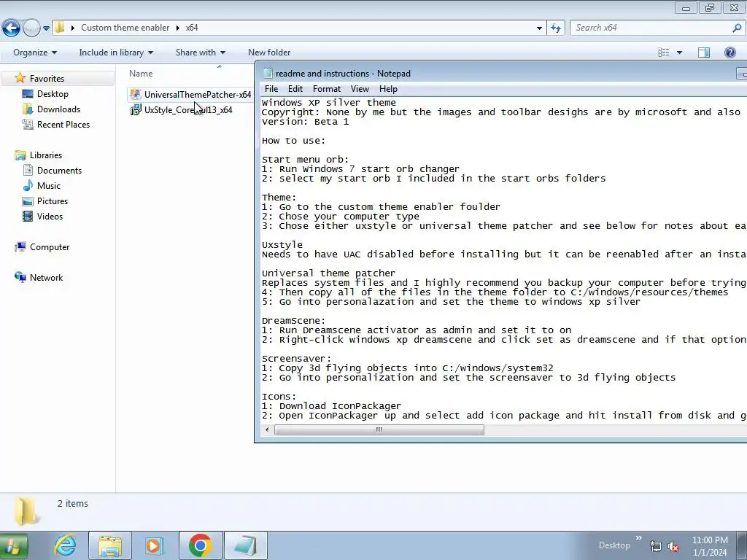Open the Notepad Format menu
The height and width of the screenshot is (560, 747).
click(x=326, y=89)
